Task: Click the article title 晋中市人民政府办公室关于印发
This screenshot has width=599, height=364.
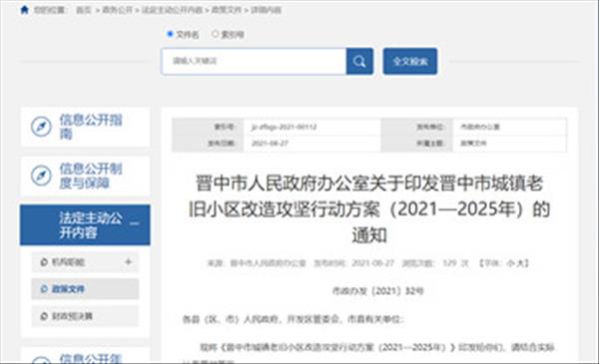Action: click(x=369, y=208)
